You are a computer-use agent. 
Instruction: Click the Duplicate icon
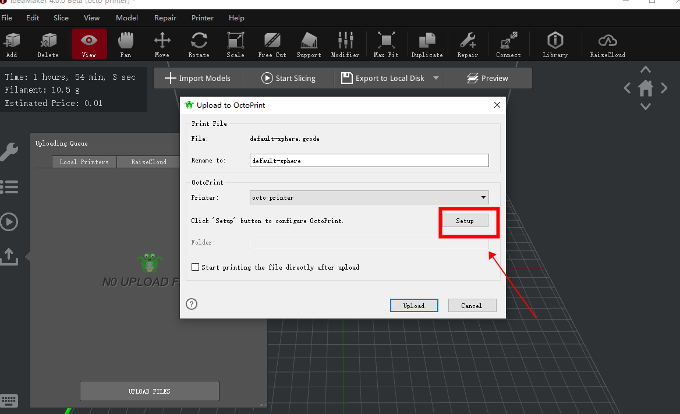427,45
